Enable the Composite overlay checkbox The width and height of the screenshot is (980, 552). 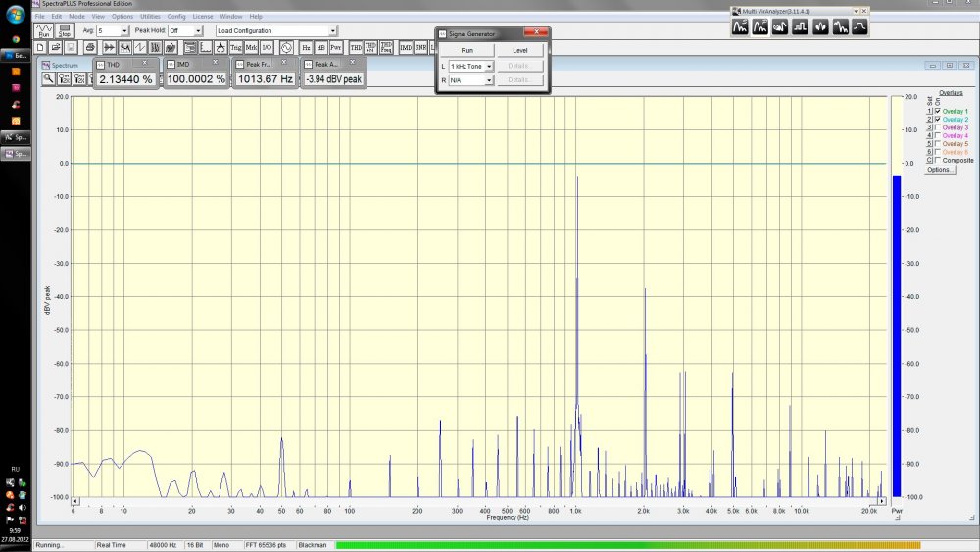[x=938, y=160]
